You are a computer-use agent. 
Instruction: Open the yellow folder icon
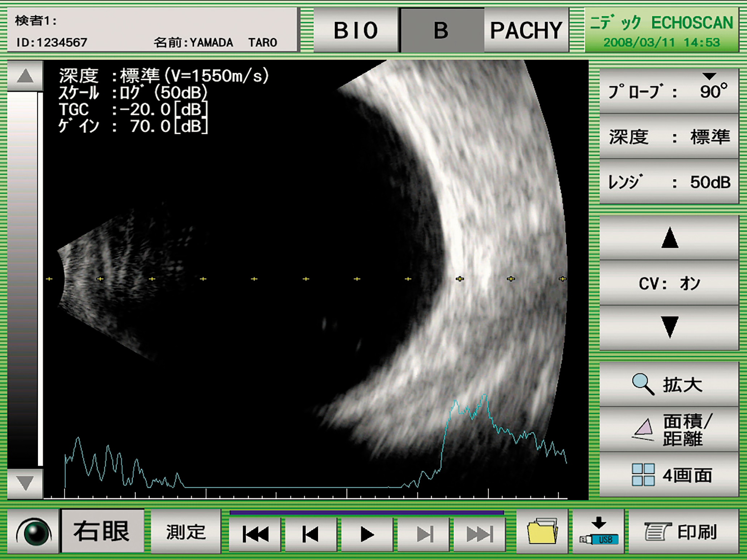pos(542,532)
